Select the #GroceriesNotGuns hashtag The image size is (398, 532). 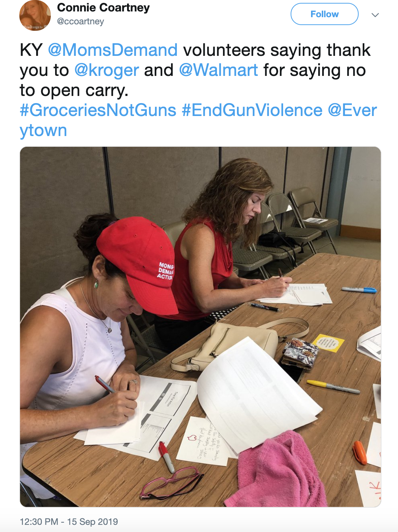tap(98, 110)
